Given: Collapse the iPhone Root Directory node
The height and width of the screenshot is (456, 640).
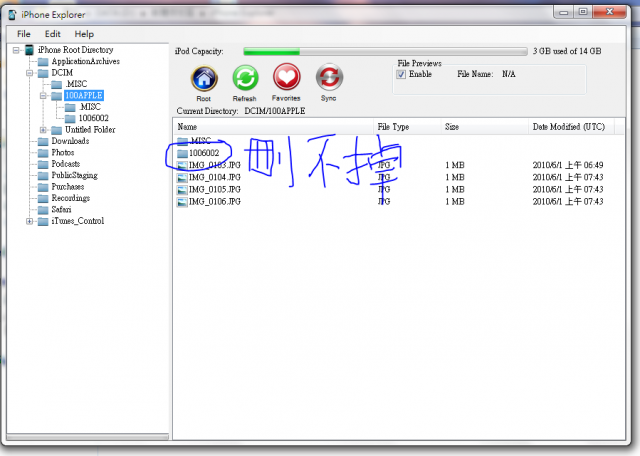Looking at the screenshot, I should pos(16,50).
